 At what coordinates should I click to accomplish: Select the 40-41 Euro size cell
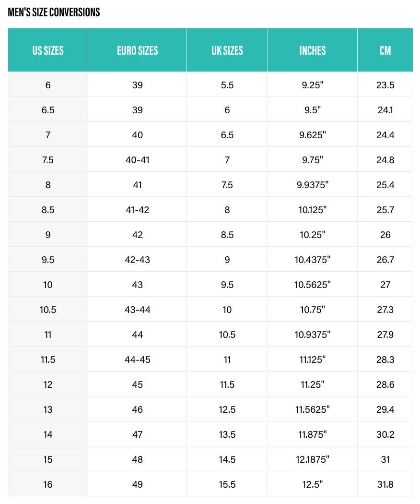click(x=138, y=160)
